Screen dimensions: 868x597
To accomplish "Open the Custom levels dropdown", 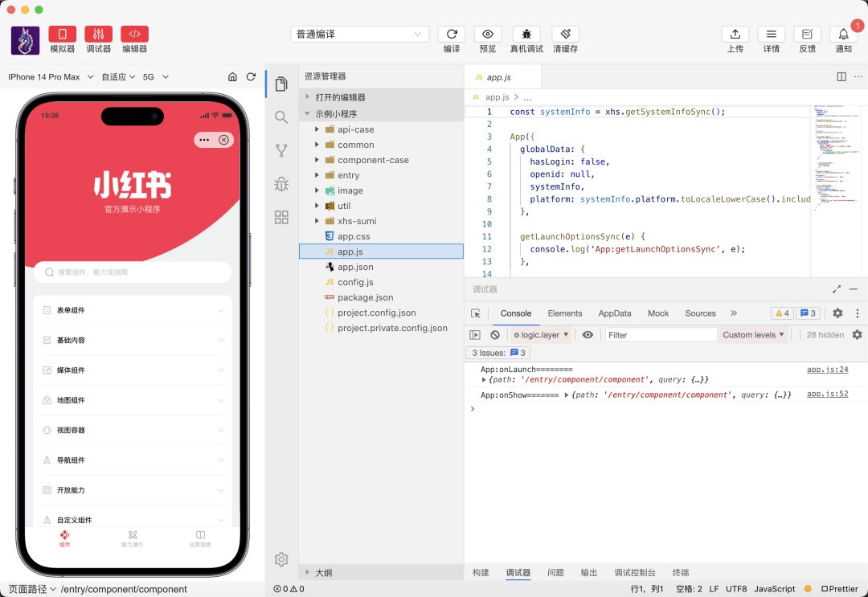I will click(753, 335).
